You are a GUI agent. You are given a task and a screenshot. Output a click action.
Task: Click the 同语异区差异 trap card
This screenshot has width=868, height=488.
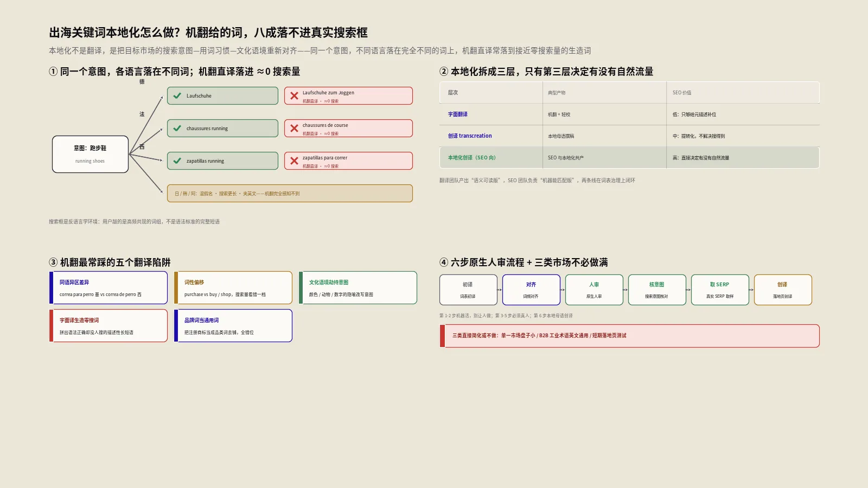pyautogui.click(x=108, y=288)
